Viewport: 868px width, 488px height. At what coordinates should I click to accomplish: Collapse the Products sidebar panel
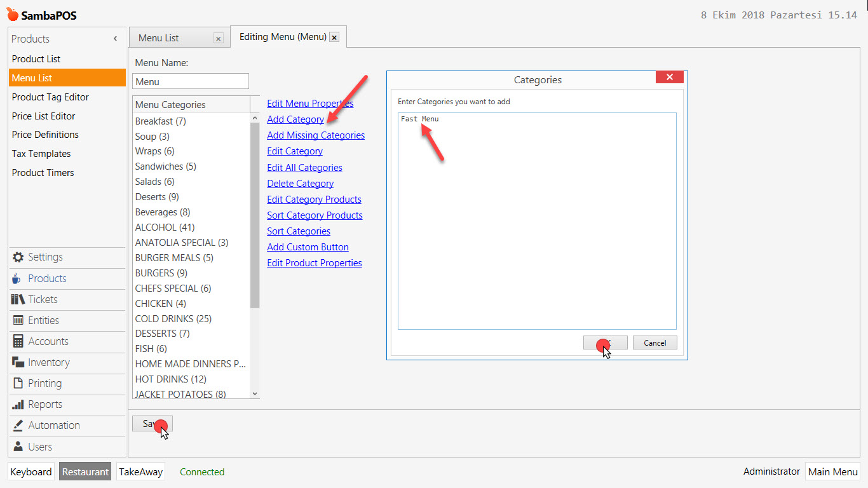[115, 39]
